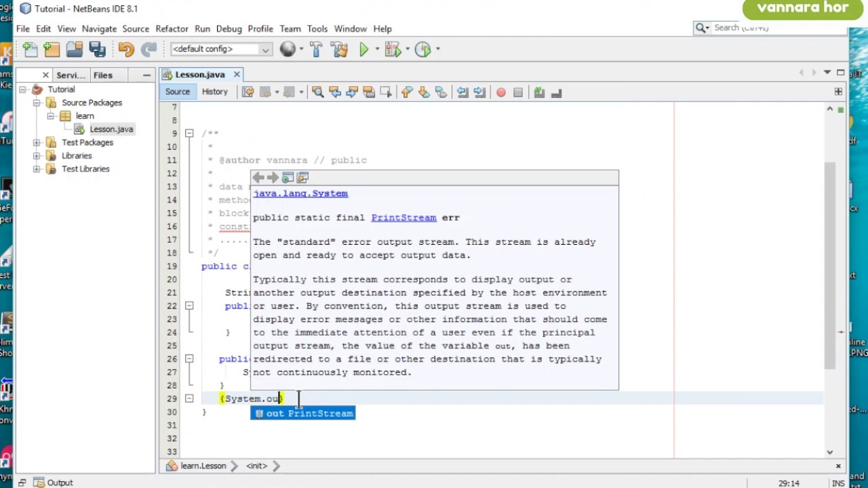The width and height of the screenshot is (868, 488).
Task: Start macro recording with the red circle
Action: (x=500, y=92)
